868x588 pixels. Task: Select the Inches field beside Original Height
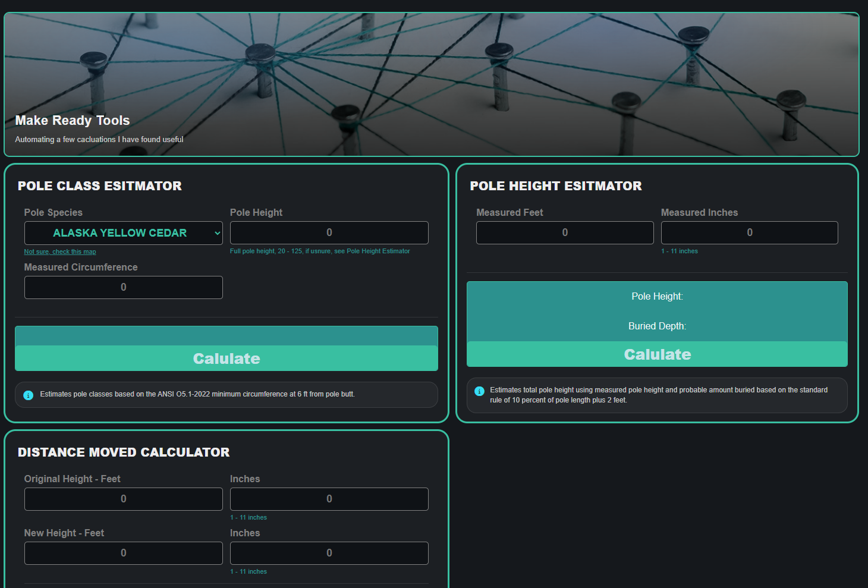point(329,499)
